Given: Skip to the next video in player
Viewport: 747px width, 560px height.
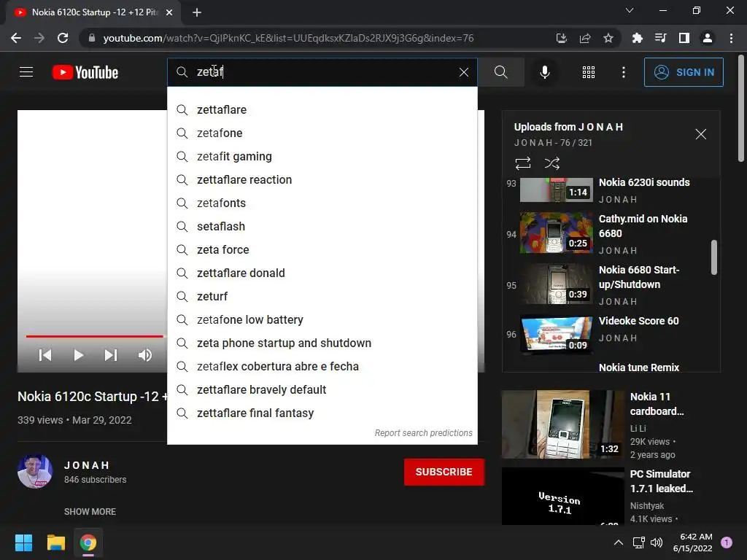Looking at the screenshot, I should click(x=111, y=355).
